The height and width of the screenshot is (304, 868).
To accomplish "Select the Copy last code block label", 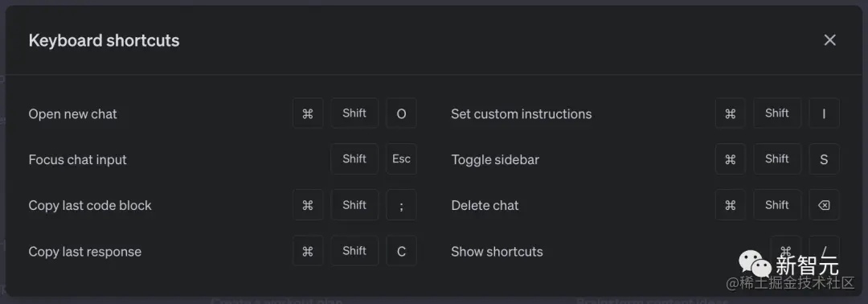I will pos(90,205).
